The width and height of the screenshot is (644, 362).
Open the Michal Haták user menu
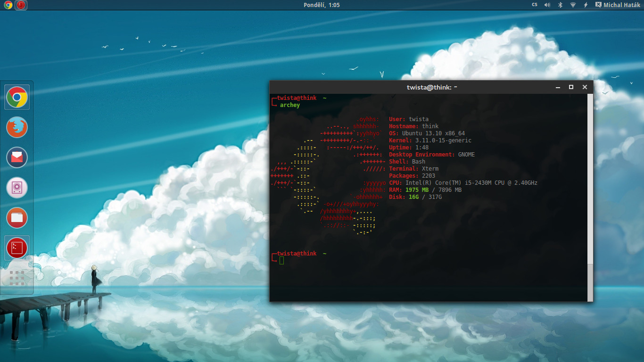pos(618,5)
